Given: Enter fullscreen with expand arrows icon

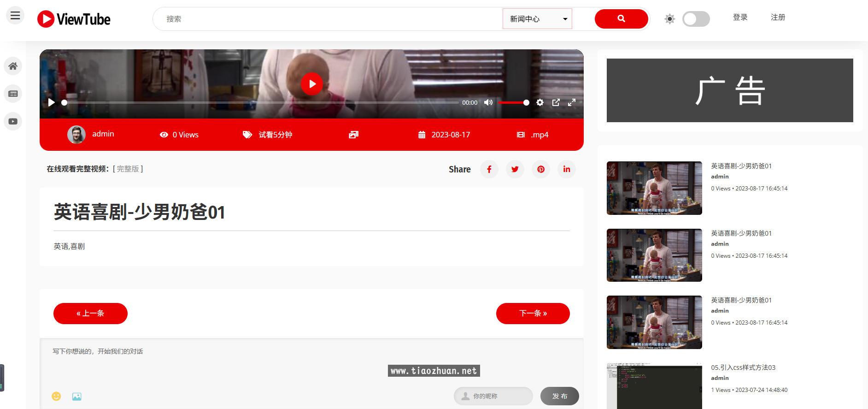Looking at the screenshot, I should click(572, 102).
